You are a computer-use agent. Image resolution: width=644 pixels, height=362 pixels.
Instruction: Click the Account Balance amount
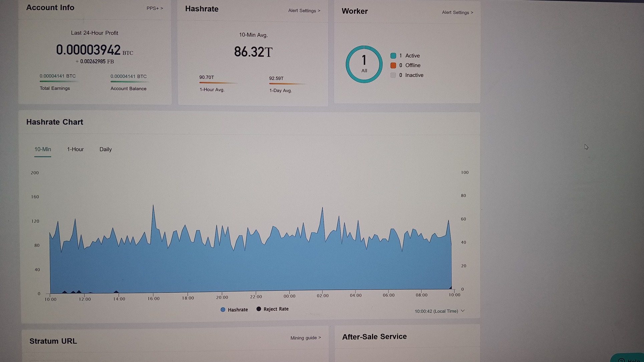128,76
